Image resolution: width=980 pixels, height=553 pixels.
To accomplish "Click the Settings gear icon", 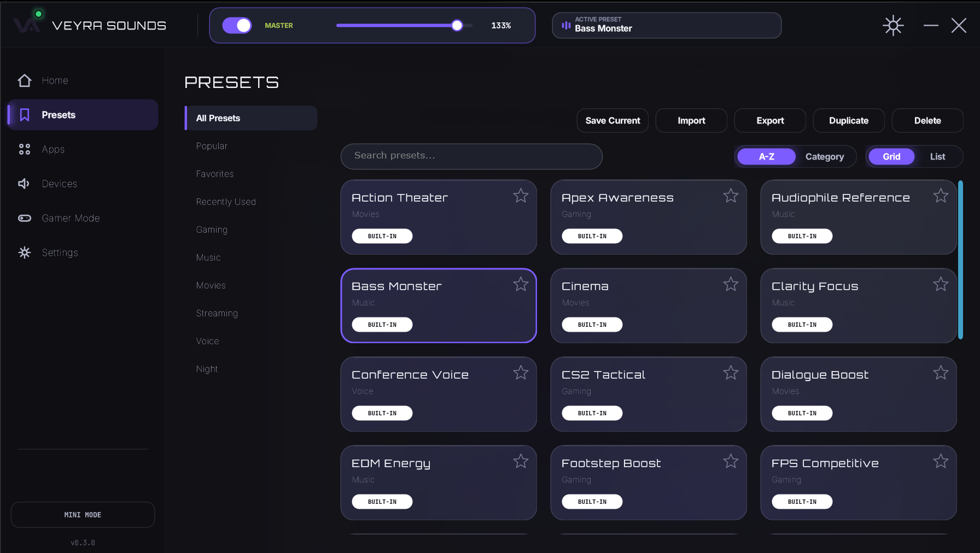I will click(25, 252).
